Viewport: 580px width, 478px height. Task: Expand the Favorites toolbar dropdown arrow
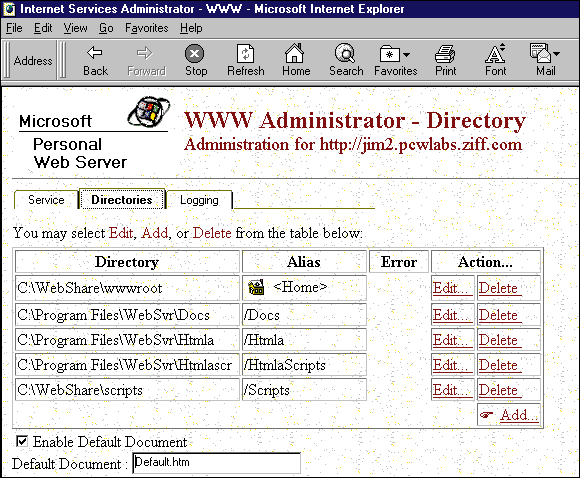click(406, 55)
